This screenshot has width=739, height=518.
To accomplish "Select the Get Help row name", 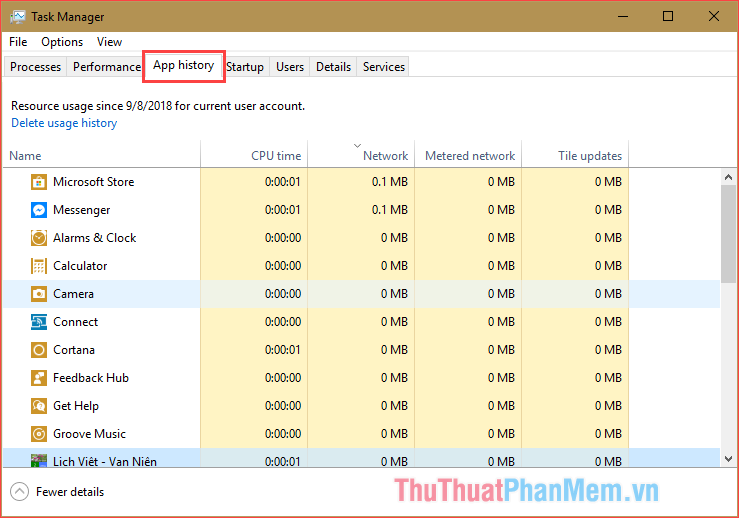I will pyautogui.click(x=76, y=406).
